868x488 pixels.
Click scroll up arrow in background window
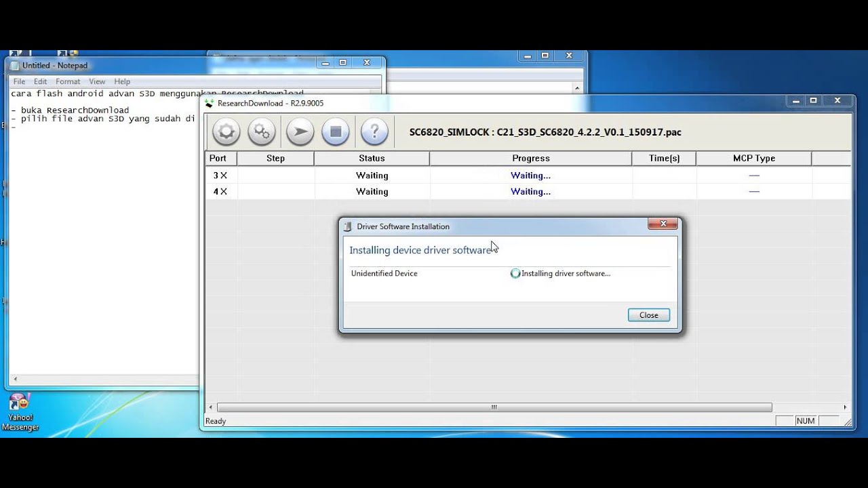point(577,88)
